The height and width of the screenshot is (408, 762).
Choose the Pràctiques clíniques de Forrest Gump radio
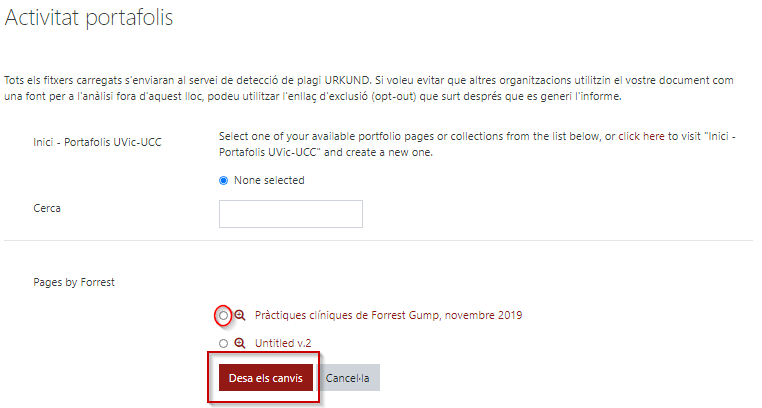[x=223, y=316]
